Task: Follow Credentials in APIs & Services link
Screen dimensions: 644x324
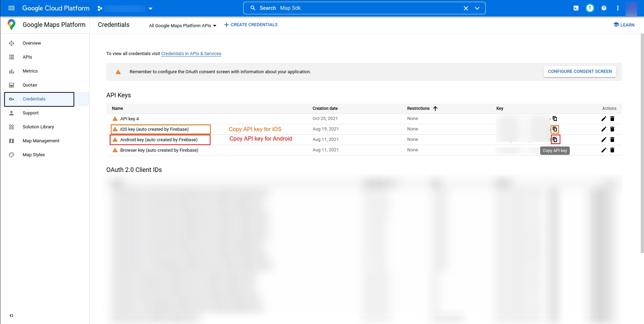Action: [191, 54]
